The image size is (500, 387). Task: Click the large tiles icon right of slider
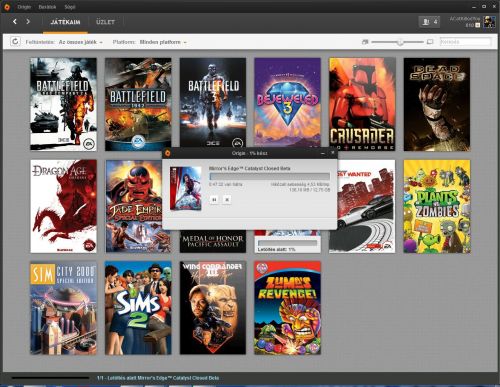pos(430,42)
